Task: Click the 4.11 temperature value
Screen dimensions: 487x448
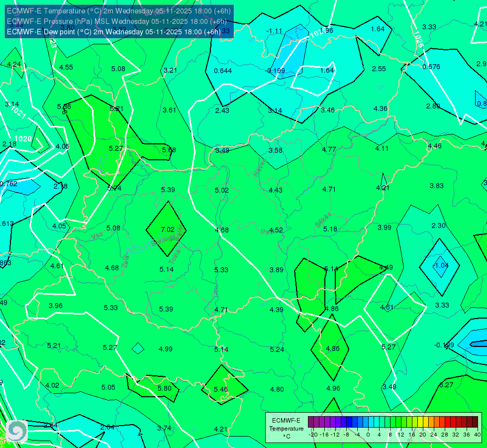Action: click(x=382, y=149)
